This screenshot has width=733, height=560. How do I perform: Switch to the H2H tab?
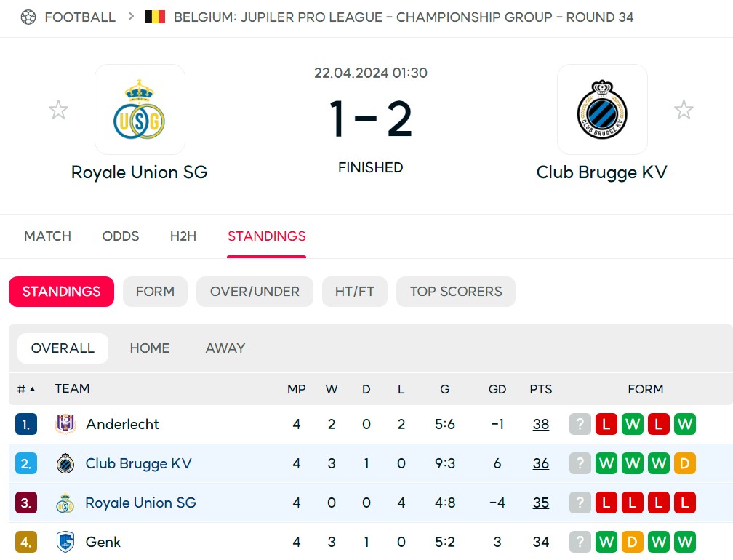[x=183, y=236]
